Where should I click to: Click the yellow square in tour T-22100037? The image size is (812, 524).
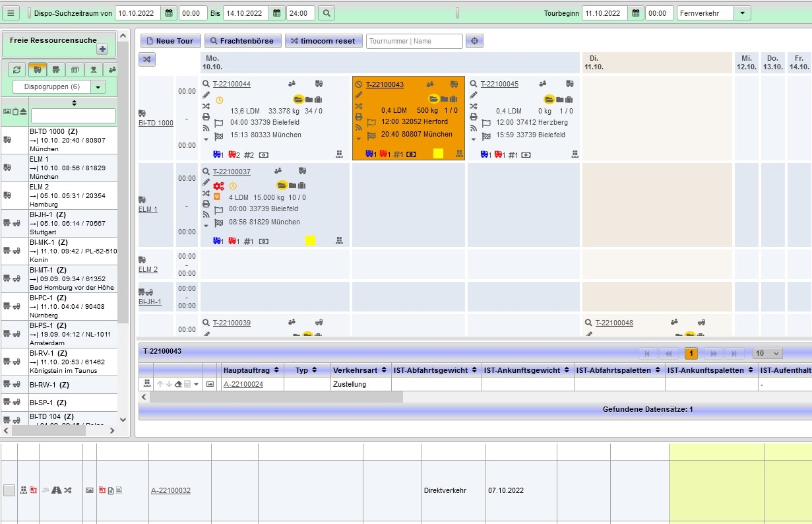click(311, 241)
